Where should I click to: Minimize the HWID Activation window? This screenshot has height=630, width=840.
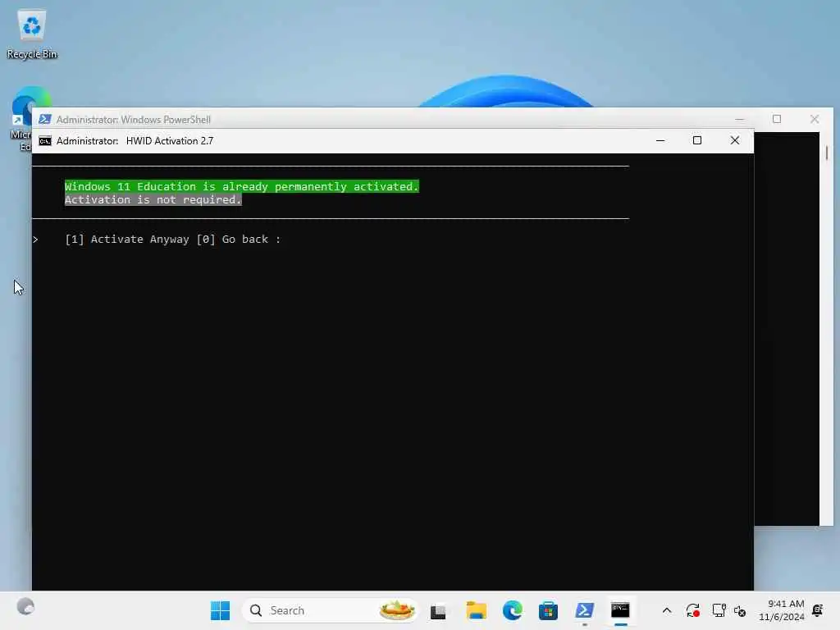[660, 140]
